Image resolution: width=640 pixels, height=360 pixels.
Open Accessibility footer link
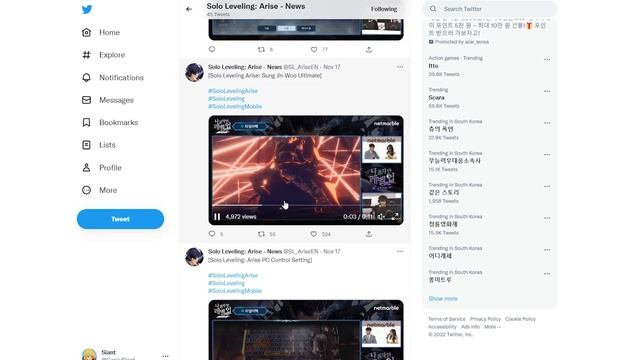[442, 327]
